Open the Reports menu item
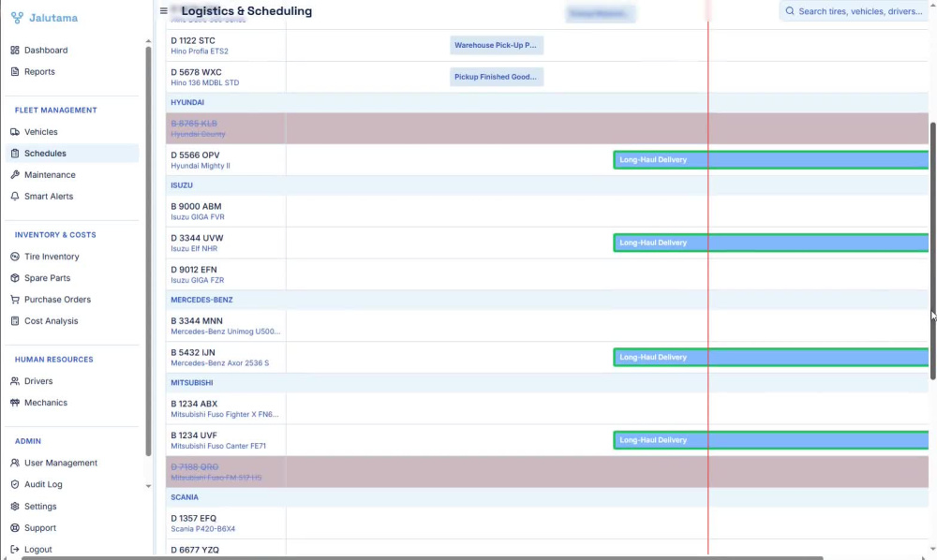The image size is (937, 560). pyautogui.click(x=72, y=72)
